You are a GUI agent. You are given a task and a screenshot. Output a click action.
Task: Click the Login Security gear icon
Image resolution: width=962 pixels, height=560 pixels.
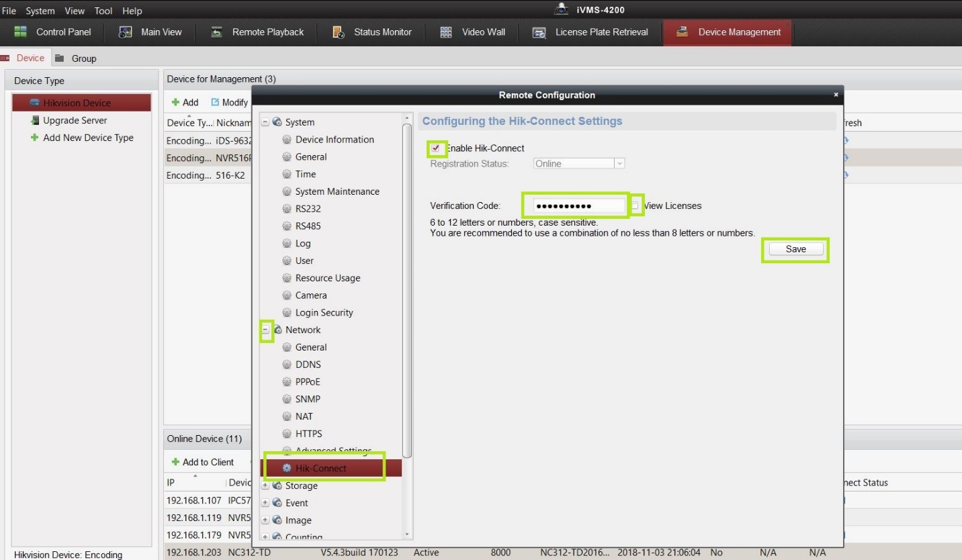coord(287,313)
